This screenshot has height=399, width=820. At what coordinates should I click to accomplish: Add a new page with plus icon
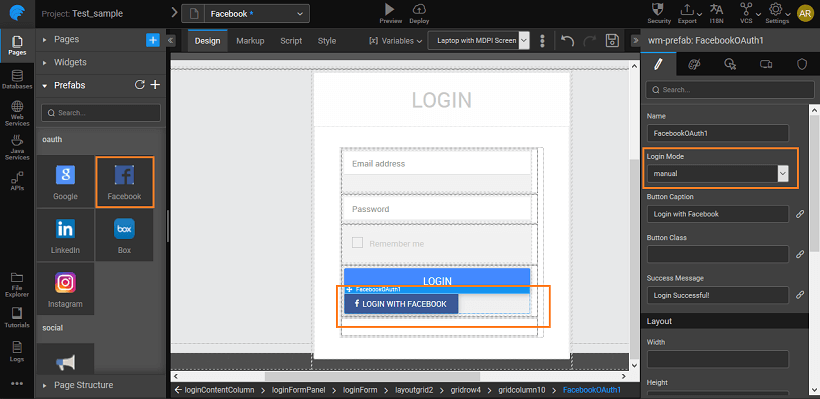tap(153, 40)
